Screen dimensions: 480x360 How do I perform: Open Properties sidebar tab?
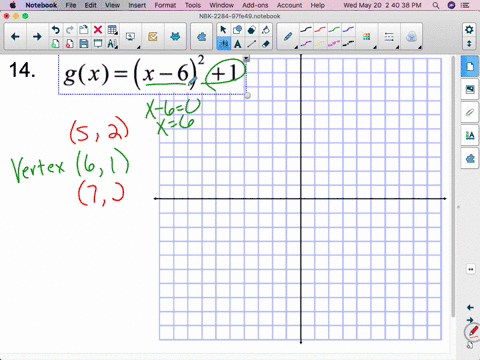point(470,135)
